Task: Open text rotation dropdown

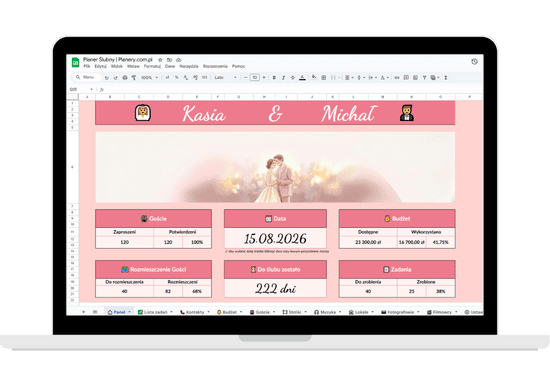Action: pos(384,78)
